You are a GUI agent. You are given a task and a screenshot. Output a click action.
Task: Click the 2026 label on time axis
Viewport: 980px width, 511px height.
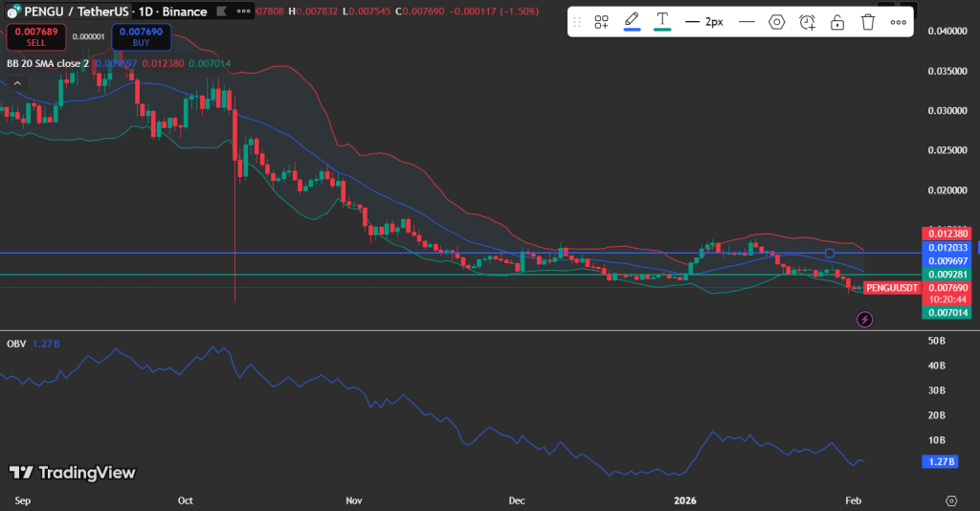tap(685, 500)
